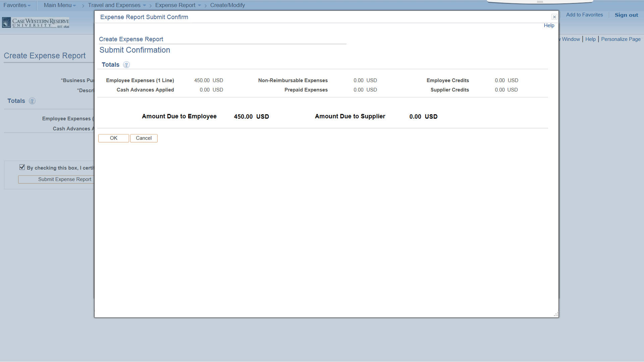644x362 pixels.
Task: Click Add to Favorites
Action: (x=584, y=14)
